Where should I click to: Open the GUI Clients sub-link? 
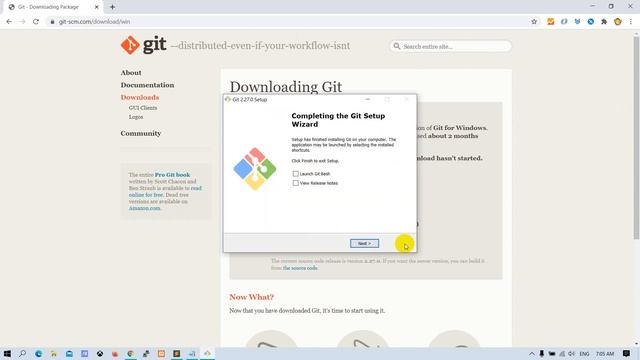coord(143,108)
